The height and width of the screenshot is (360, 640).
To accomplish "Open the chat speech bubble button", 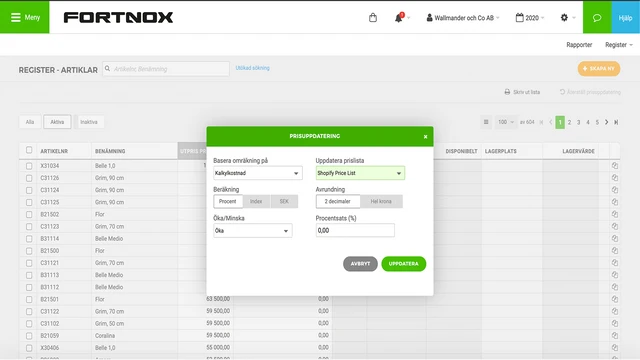I will point(597,17).
